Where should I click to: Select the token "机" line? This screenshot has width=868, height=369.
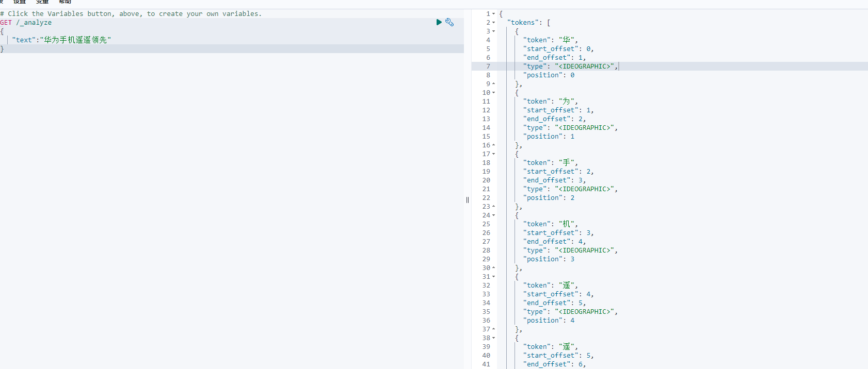coord(551,224)
